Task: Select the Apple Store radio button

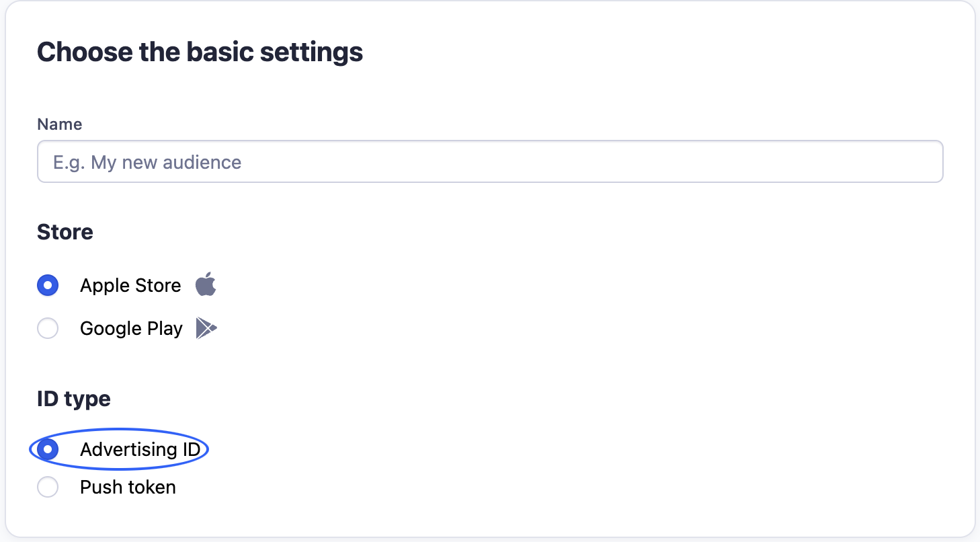Action: point(48,285)
